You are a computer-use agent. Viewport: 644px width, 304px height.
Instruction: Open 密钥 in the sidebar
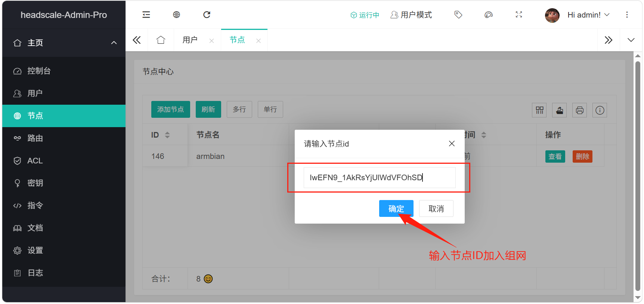pyautogui.click(x=64, y=183)
